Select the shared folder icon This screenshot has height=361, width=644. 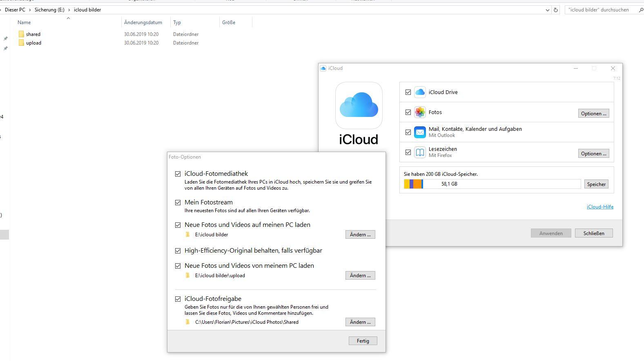click(x=21, y=34)
